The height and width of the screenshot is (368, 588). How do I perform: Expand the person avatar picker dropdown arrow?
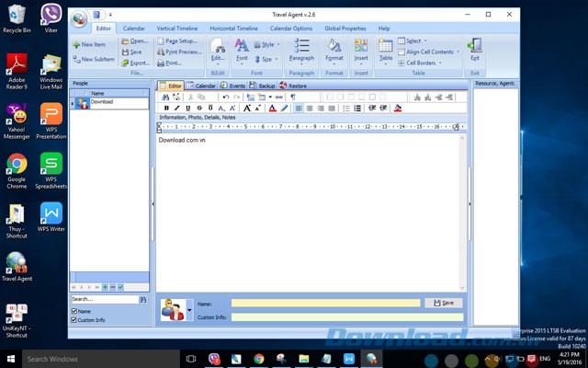point(189,310)
